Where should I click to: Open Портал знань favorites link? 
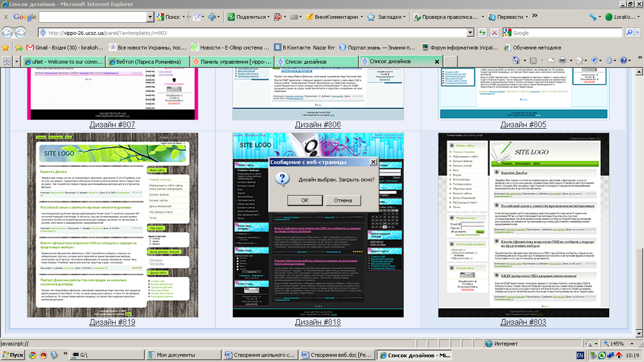pyautogui.click(x=377, y=48)
